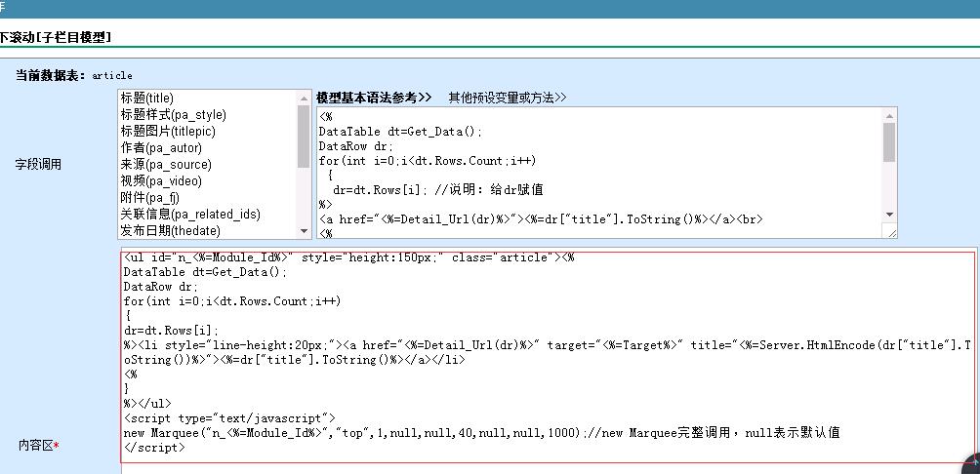Image resolution: width=980 pixels, height=474 pixels.
Task: Click syntax reference scroll up arrow
Action: pos(889,115)
